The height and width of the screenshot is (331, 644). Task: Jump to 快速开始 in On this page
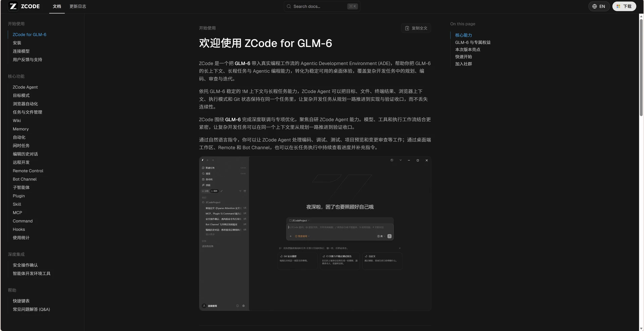tap(464, 57)
